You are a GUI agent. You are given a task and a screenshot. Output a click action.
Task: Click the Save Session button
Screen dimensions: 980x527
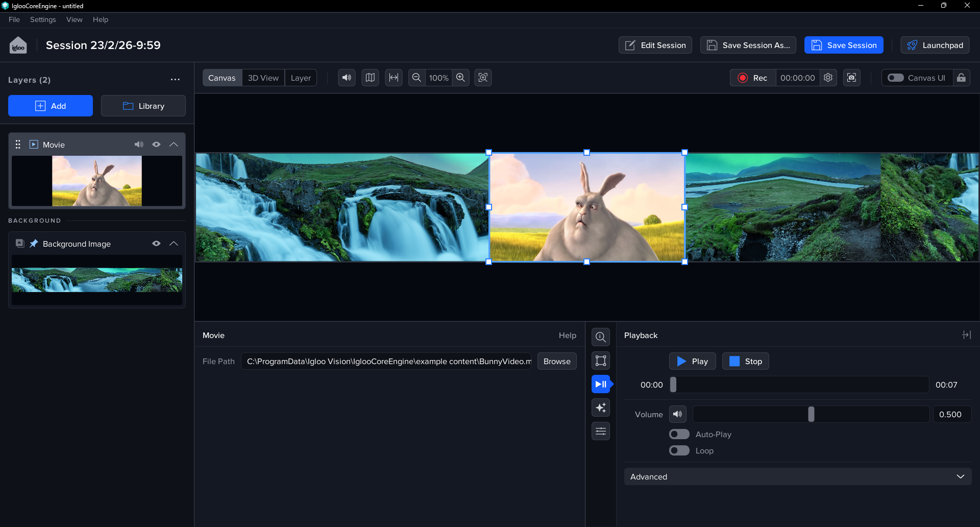tap(844, 45)
